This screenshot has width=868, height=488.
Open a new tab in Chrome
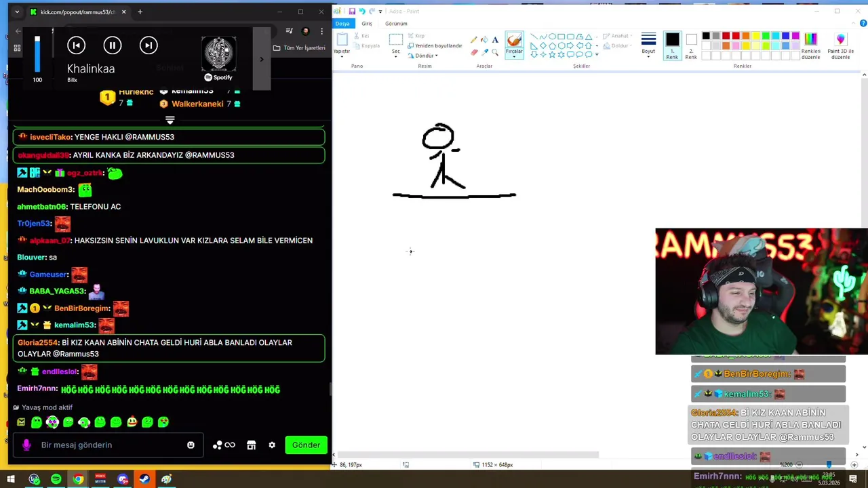[x=140, y=12]
